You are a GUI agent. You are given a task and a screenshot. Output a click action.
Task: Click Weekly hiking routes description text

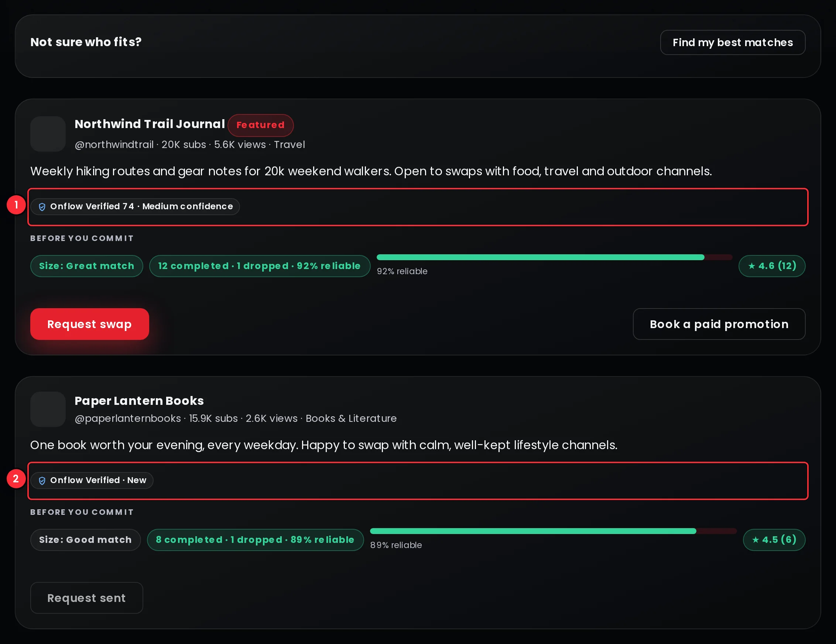point(371,171)
